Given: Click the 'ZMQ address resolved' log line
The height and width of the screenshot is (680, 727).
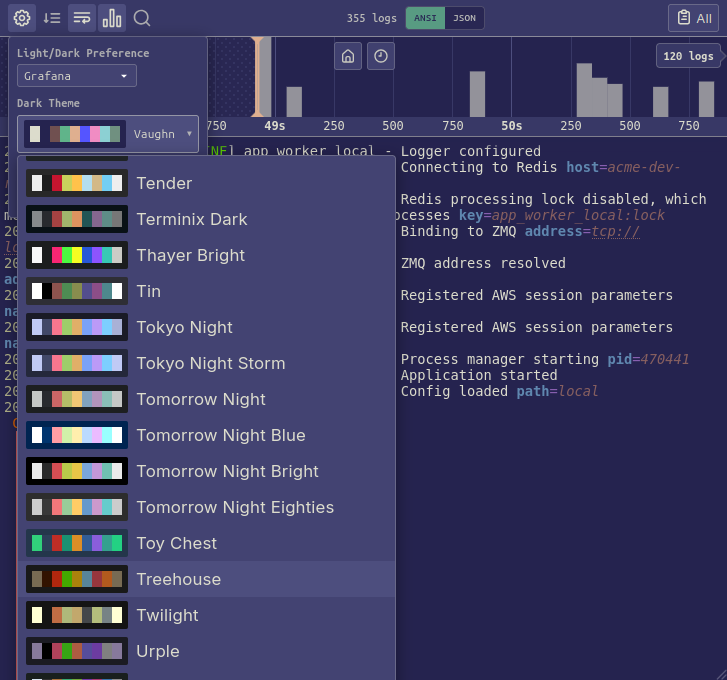Looking at the screenshot, I should [x=483, y=263].
